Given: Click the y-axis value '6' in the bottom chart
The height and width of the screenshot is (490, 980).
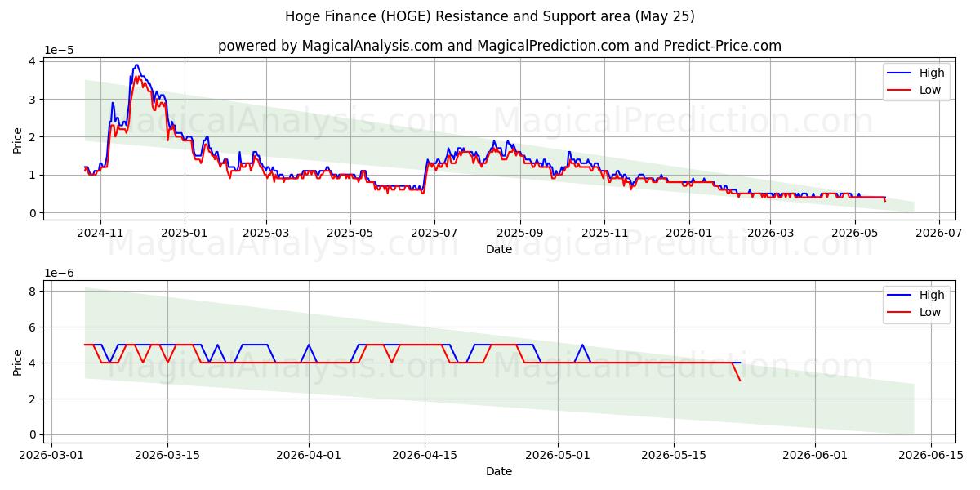Looking at the screenshot, I should coord(33,327).
